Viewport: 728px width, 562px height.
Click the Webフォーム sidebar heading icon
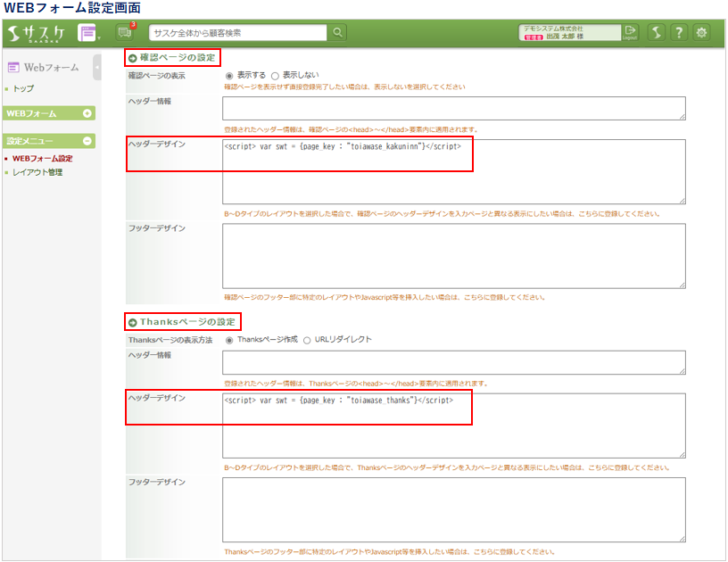point(13,68)
